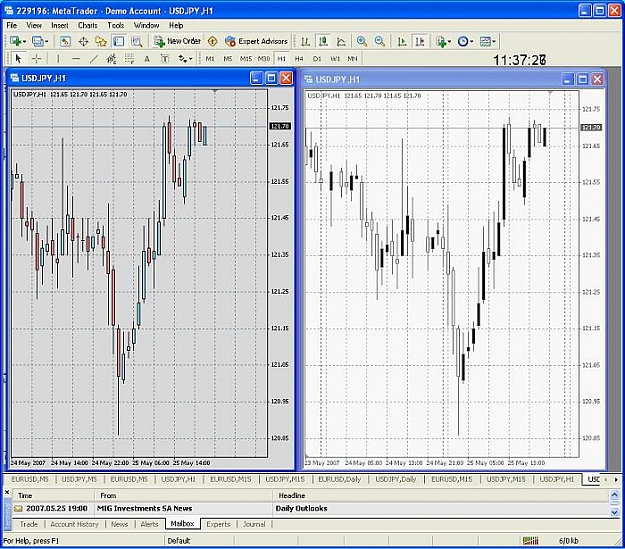Close the Terminal panel with x

pyautogui.click(x=7, y=493)
